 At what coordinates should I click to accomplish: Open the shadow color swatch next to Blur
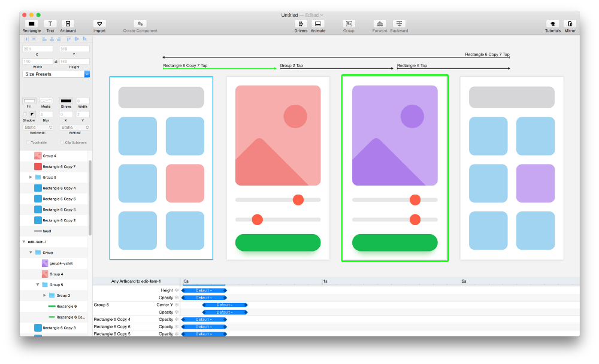click(32, 114)
